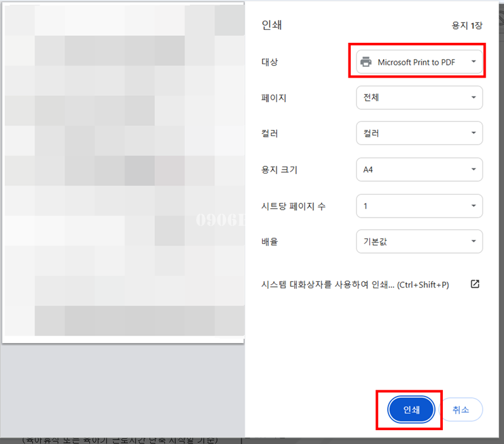The image size is (504, 444).
Task: Click the printer icon in destination field
Action: point(366,62)
